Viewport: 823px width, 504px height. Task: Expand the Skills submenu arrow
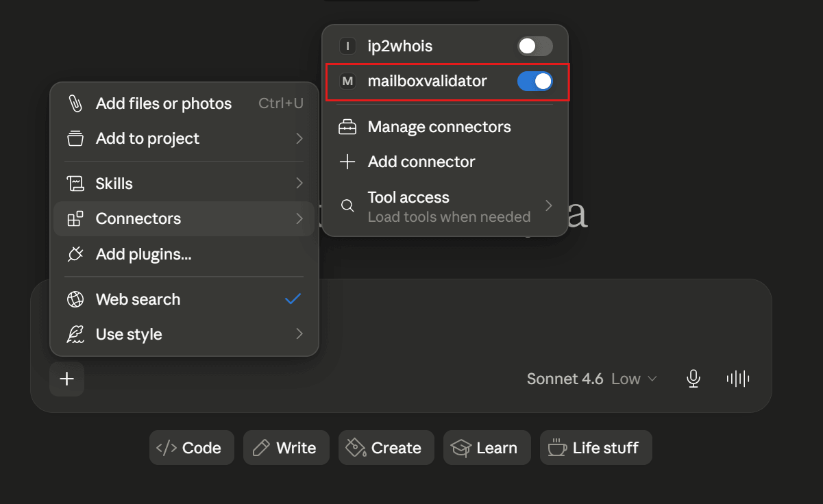(299, 184)
